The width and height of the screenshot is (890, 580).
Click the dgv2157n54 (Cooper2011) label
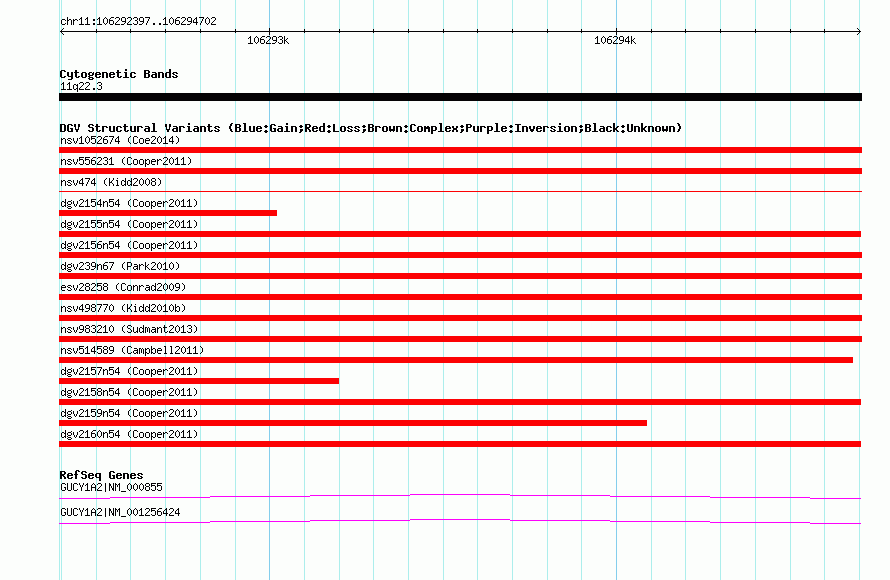coord(129,371)
